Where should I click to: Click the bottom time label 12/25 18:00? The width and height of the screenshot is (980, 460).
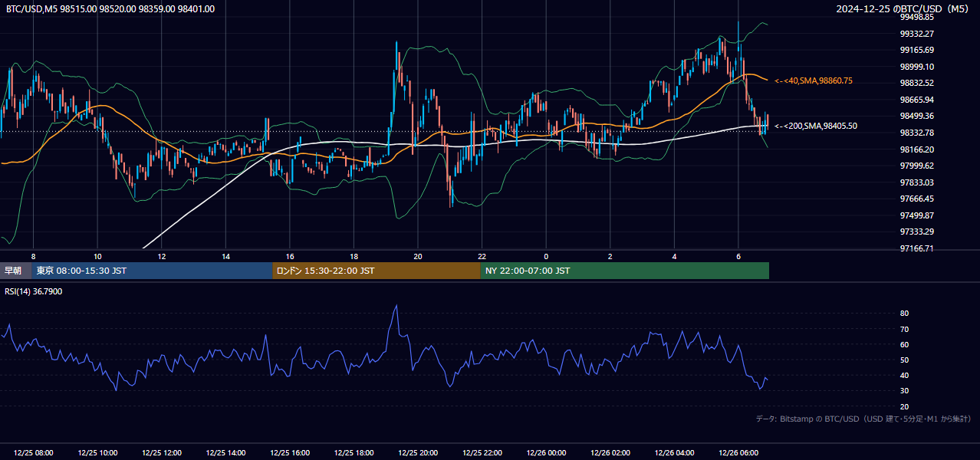coord(354,453)
